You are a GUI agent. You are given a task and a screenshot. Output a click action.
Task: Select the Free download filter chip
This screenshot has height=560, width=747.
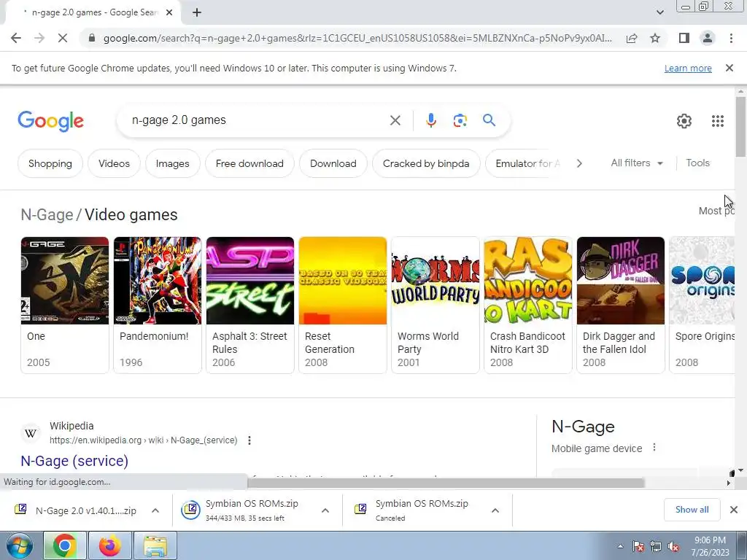[249, 163]
